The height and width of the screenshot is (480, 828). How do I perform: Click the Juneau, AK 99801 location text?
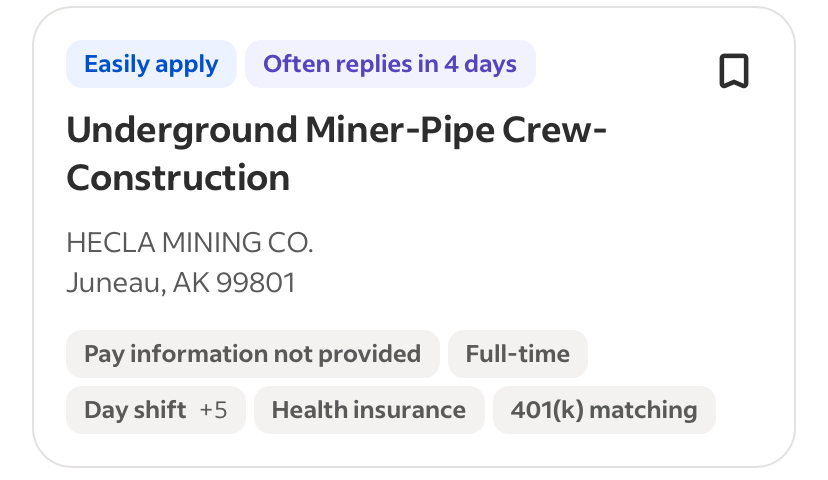(x=181, y=283)
